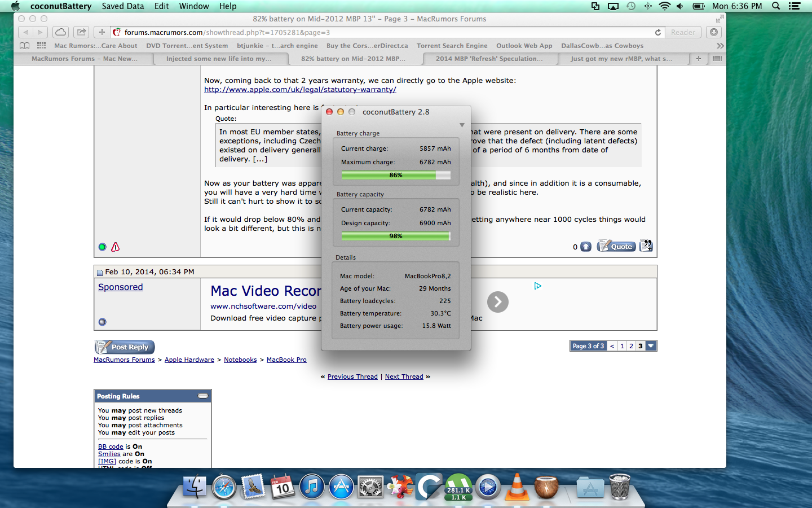
Task: Expand coconutBattery disclosure triangle at top right
Action: [462, 125]
